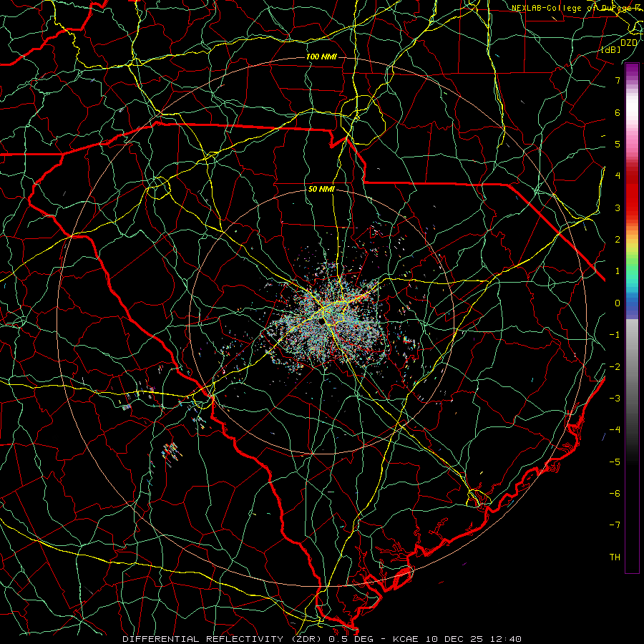
Task: Click the "-6" value on color scale
Action: [615, 494]
